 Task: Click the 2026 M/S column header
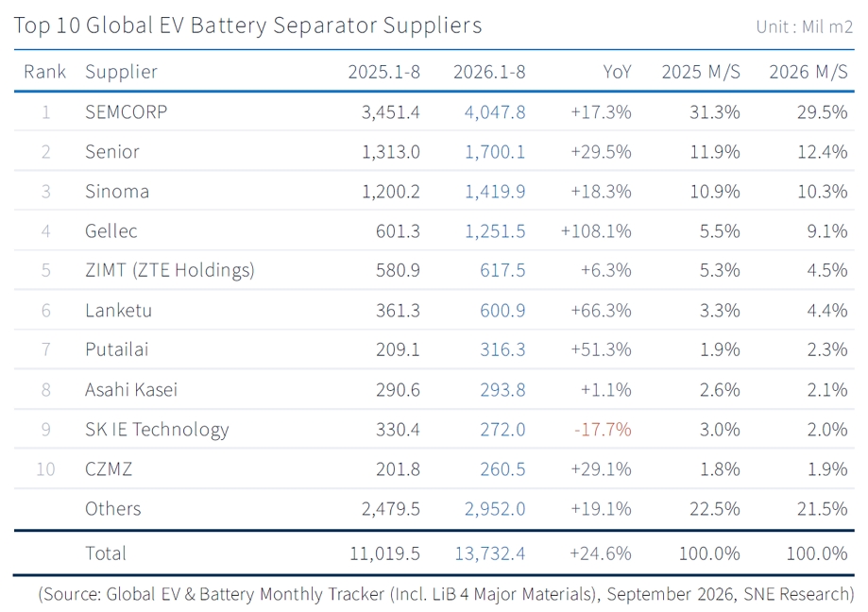coord(808,72)
